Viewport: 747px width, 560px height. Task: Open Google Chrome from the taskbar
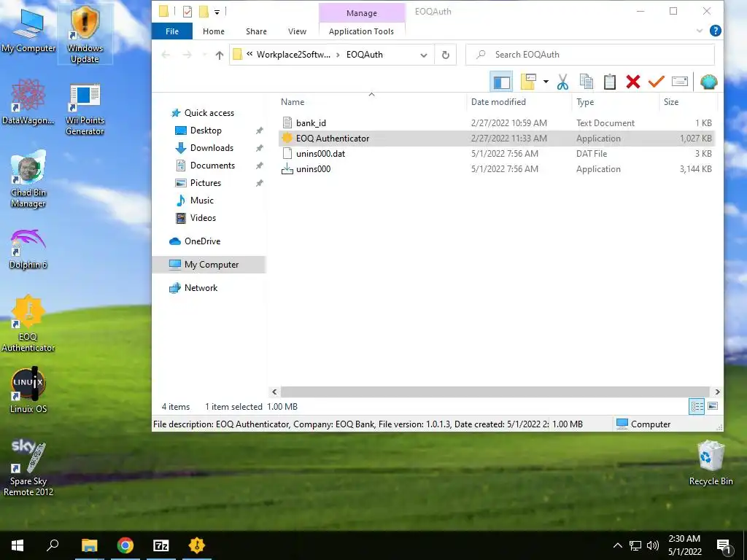click(x=125, y=545)
